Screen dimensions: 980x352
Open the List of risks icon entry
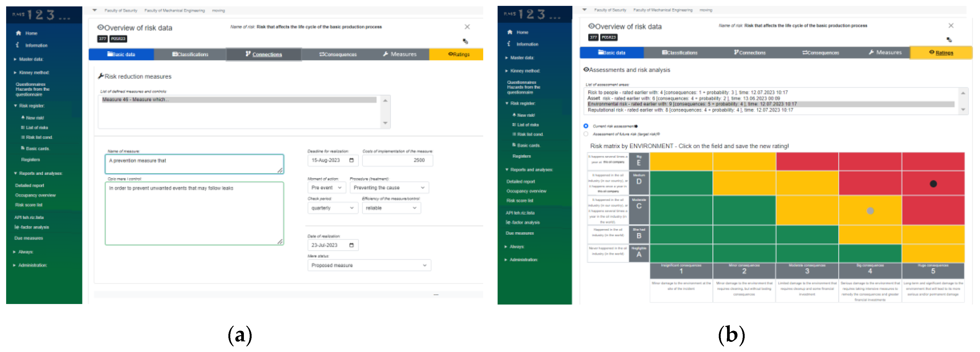pos(23,127)
